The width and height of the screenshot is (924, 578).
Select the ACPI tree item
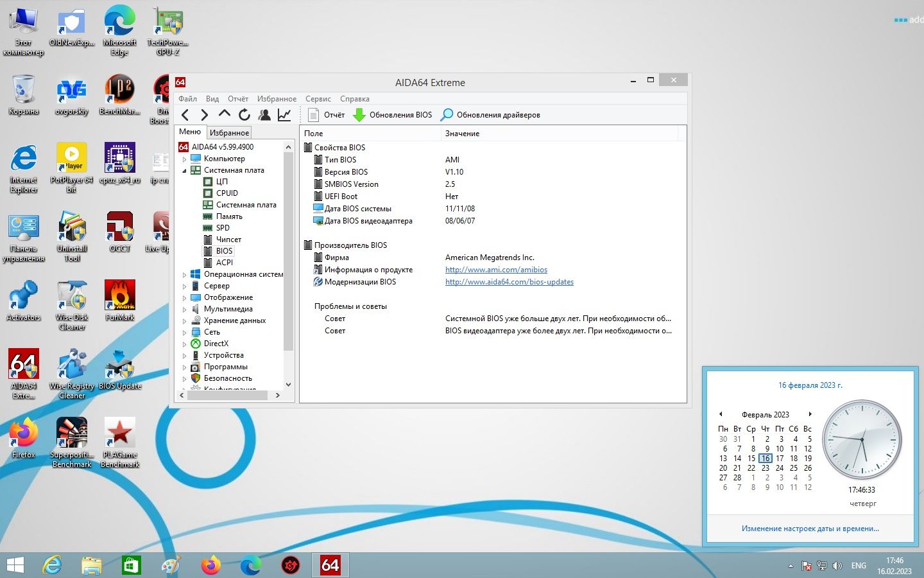point(225,263)
